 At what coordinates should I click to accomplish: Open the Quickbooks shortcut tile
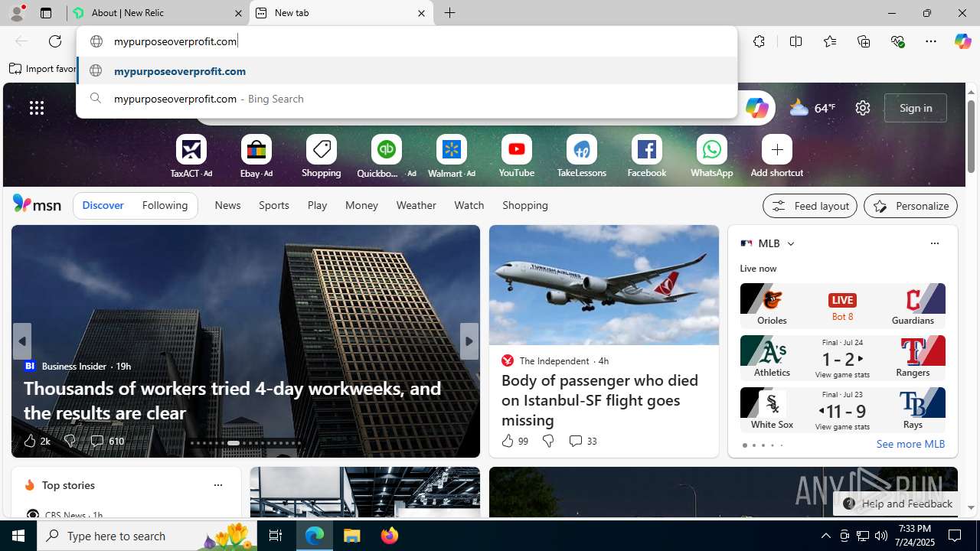coord(387,156)
